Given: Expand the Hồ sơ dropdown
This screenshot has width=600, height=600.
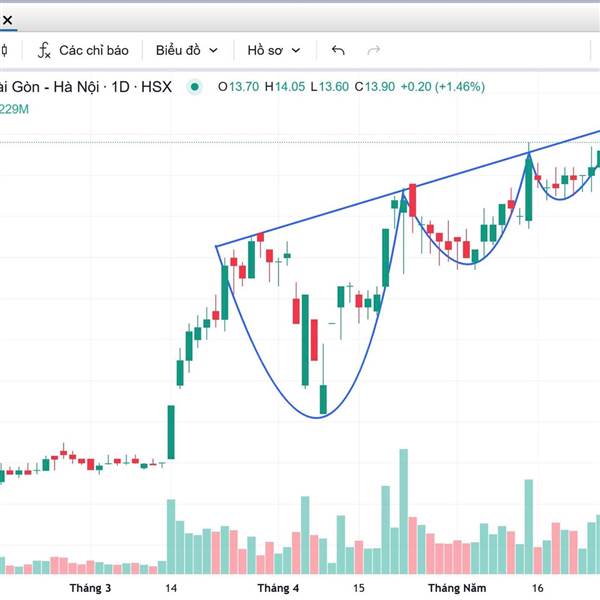Looking at the screenshot, I should coord(274,51).
